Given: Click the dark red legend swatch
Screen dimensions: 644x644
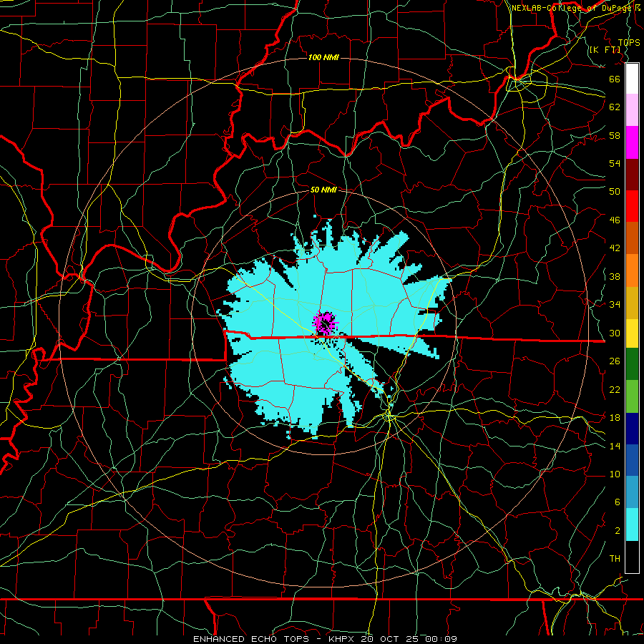Looking at the screenshot, I should click(632, 175).
